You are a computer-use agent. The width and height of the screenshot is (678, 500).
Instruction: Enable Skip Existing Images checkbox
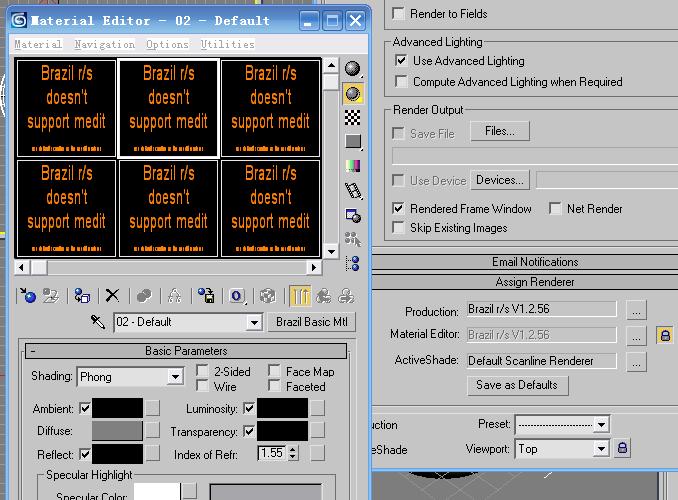pos(398,228)
